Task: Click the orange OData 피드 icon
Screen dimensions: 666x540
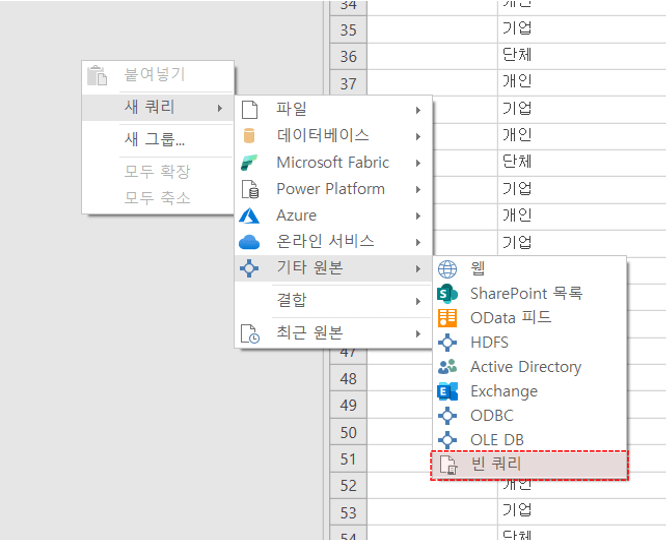Action: 448,318
